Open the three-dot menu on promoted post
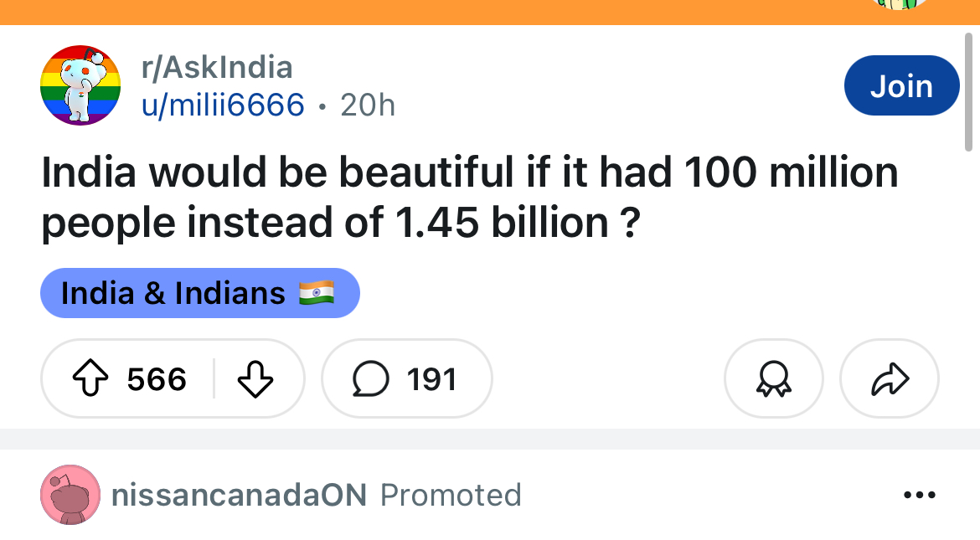Image resolution: width=980 pixels, height=540 pixels. pos(920,495)
